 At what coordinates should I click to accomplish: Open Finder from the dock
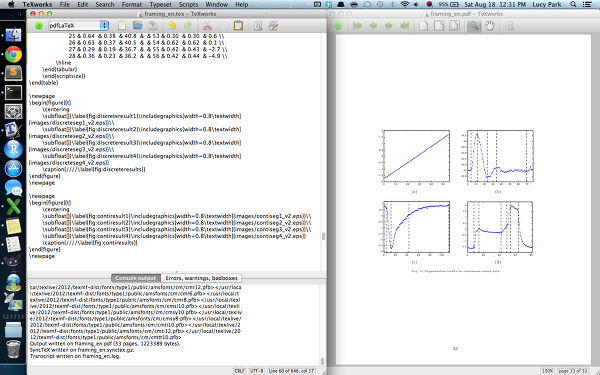coord(13,35)
